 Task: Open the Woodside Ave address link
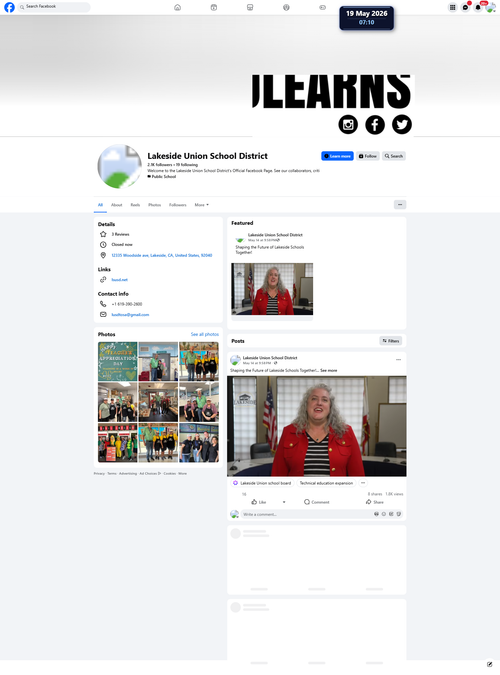pyautogui.click(x=162, y=255)
